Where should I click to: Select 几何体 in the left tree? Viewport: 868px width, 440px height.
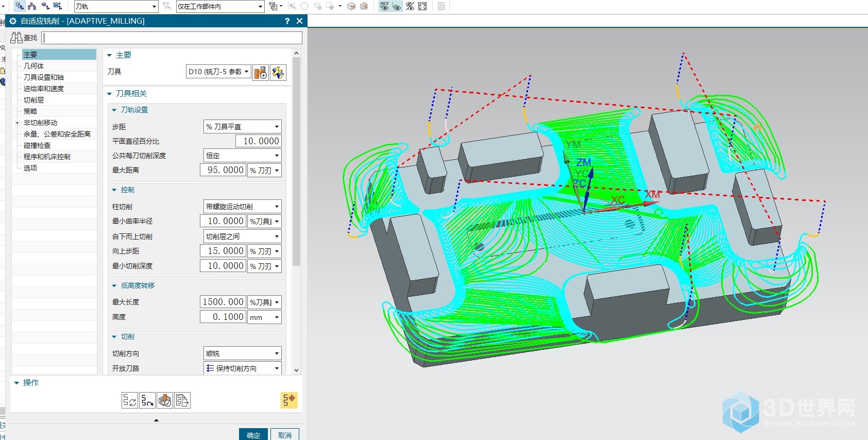(33, 66)
